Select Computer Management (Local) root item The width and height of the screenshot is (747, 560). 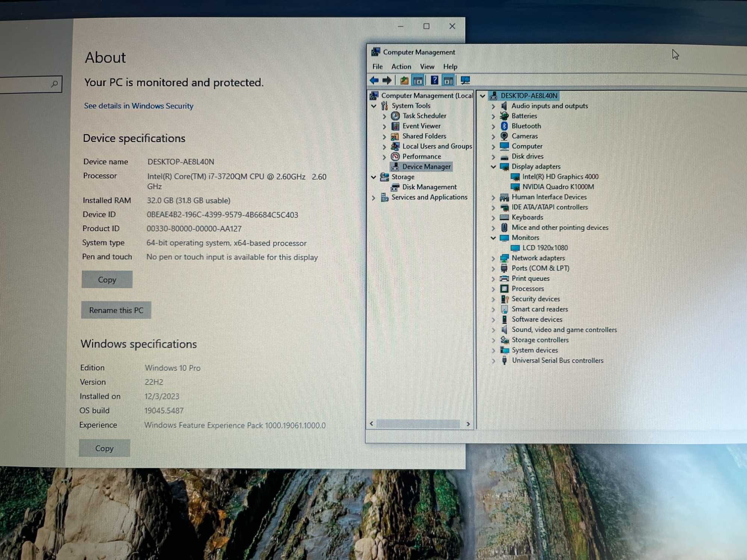(427, 96)
